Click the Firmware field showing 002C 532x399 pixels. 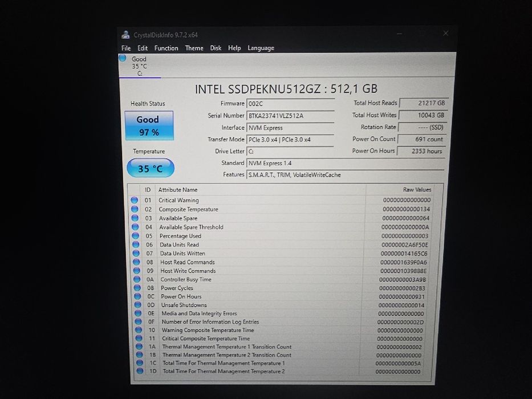click(290, 104)
